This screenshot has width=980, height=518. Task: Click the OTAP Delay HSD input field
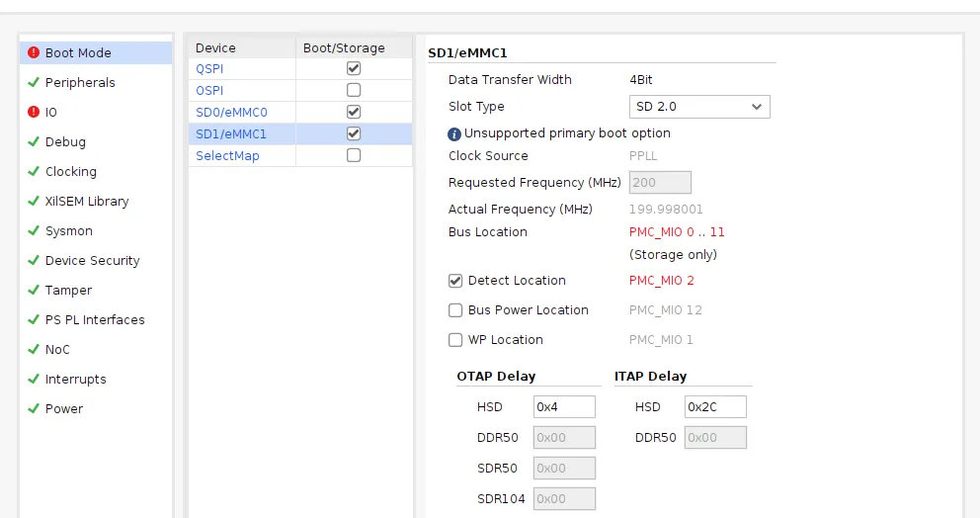(x=564, y=407)
